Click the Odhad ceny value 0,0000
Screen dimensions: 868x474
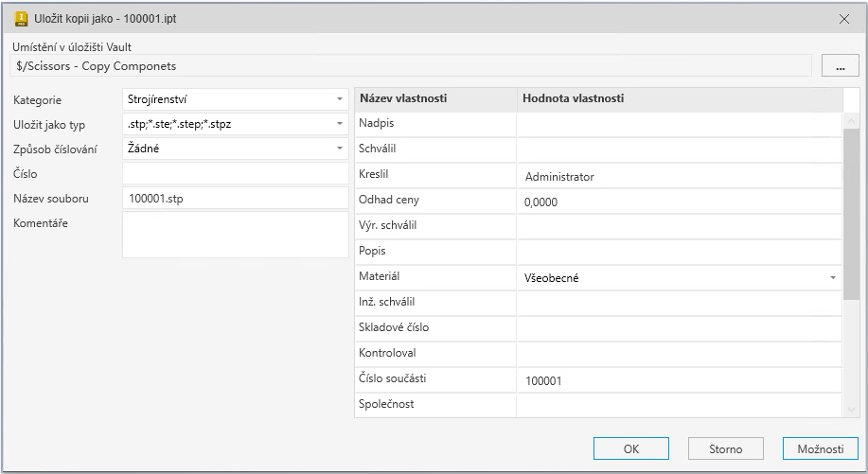point(678,202)
